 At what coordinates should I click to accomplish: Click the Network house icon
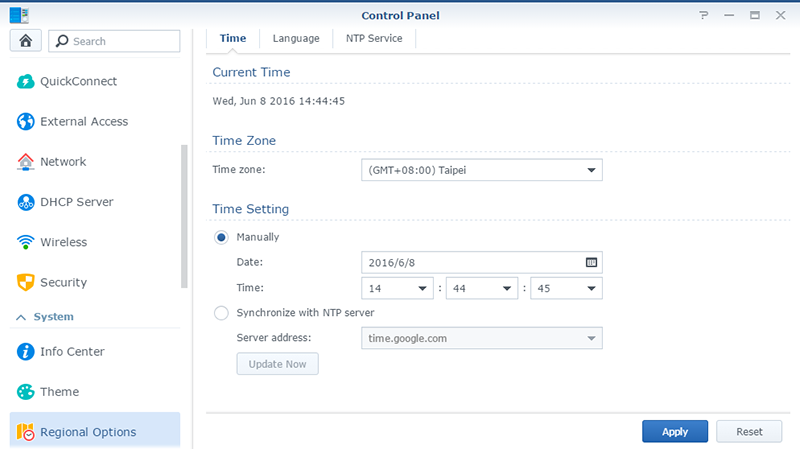tap(26, 162)
